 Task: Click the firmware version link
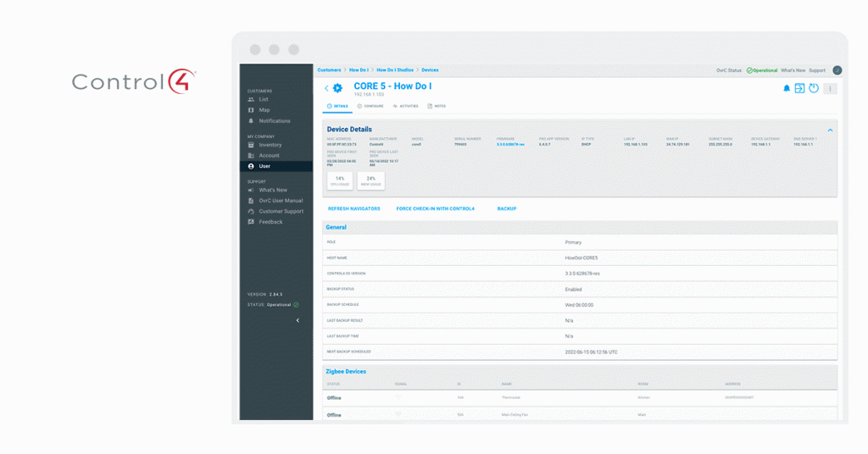coord(510,145)
